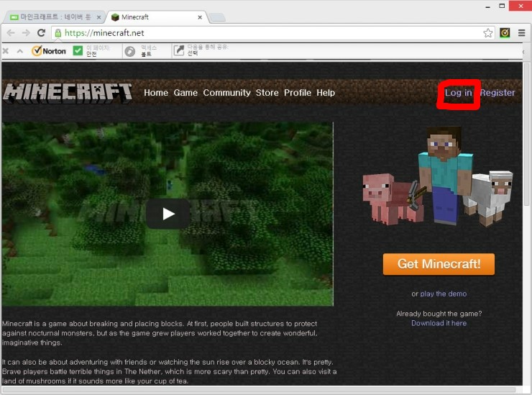
Task: Click the Download it here link
Action: point(439,323)
